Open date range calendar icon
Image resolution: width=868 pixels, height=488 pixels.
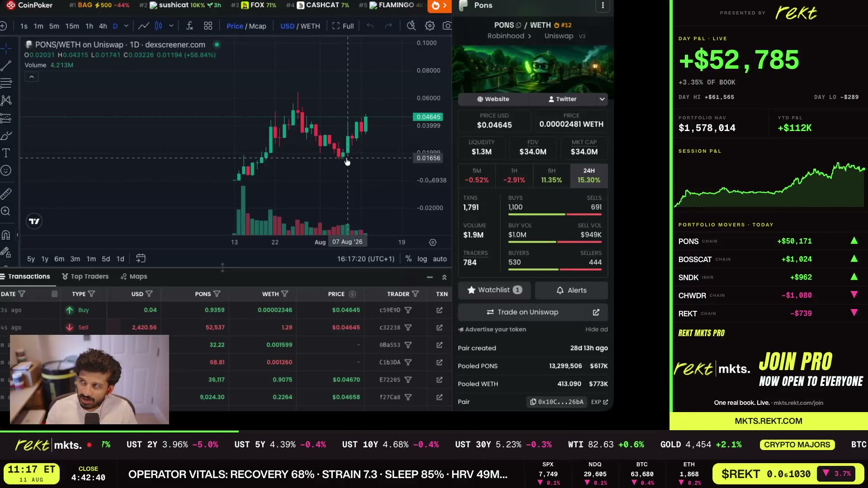pyautogui.click(x=141, y=258)
